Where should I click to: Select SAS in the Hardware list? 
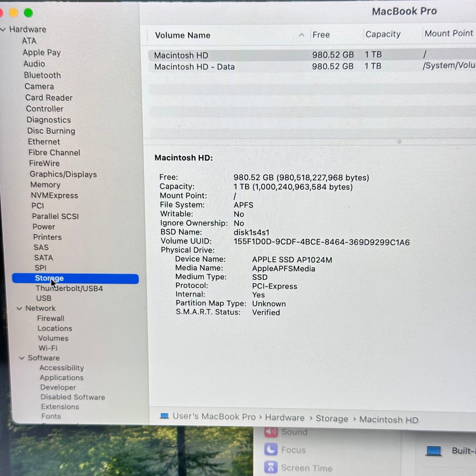tap(41, 247)
